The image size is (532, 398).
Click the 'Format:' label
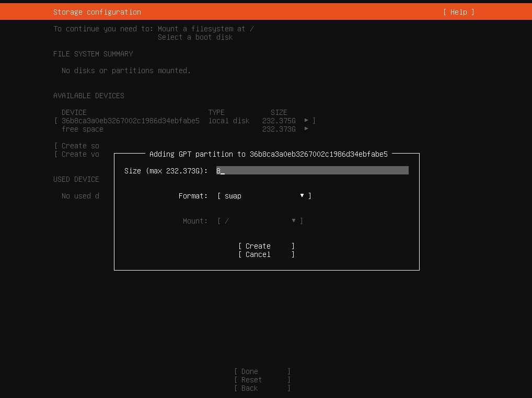193,196
